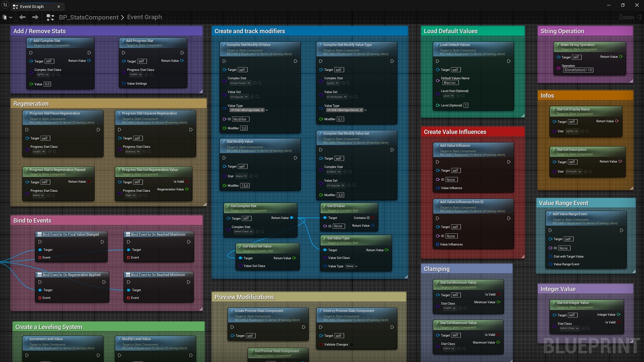Browse asset magnifier beside Attack Power dropdown
This screenshot has width=644, height=362.
pos(259,83)
